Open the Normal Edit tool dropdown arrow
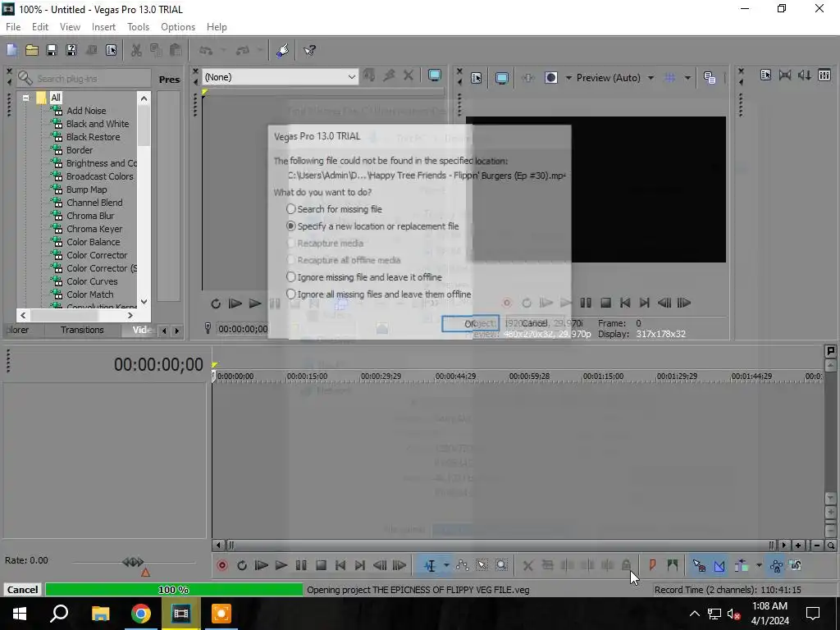 click(445, 565)
